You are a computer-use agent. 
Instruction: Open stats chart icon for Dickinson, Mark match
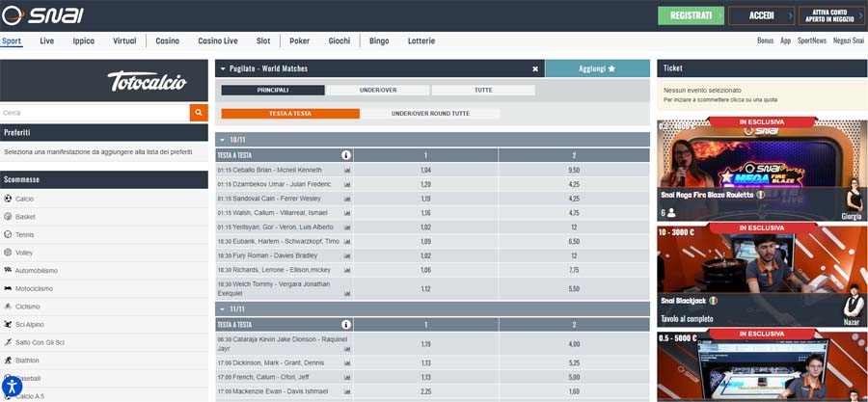[347, 363]
